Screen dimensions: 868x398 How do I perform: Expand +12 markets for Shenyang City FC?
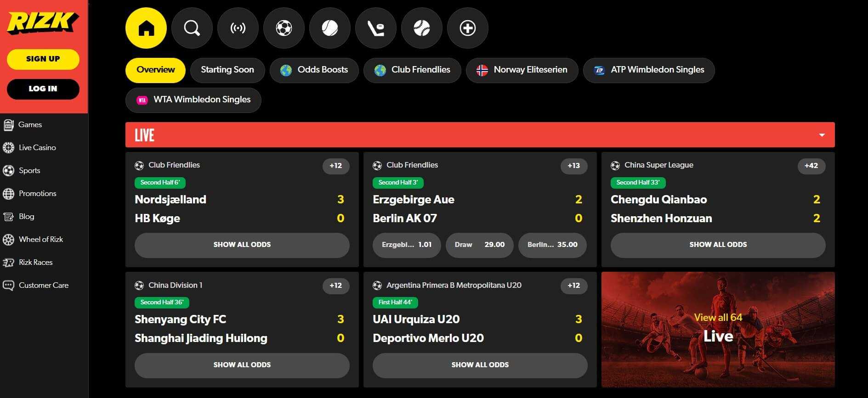[x=336, y=286]
